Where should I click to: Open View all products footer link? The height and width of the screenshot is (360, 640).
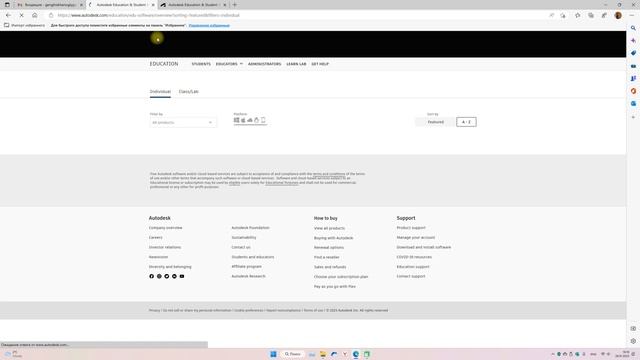[x=329, y=228]
